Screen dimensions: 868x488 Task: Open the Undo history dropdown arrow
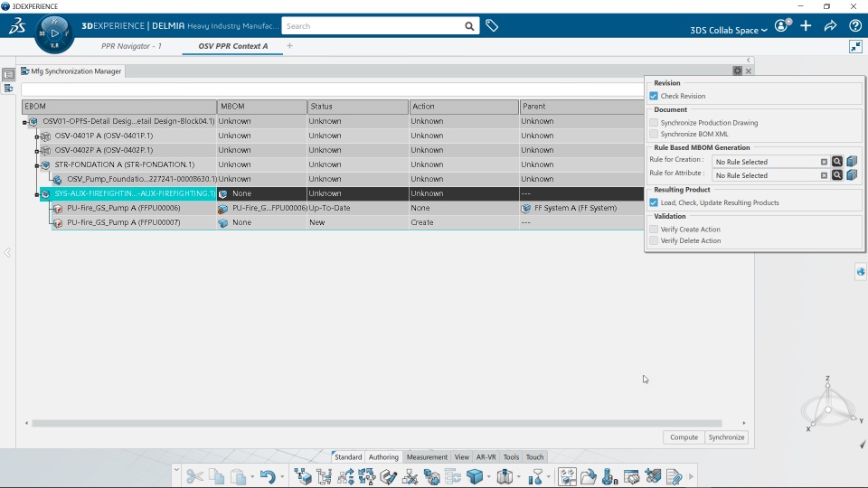[x=282, y=477]
